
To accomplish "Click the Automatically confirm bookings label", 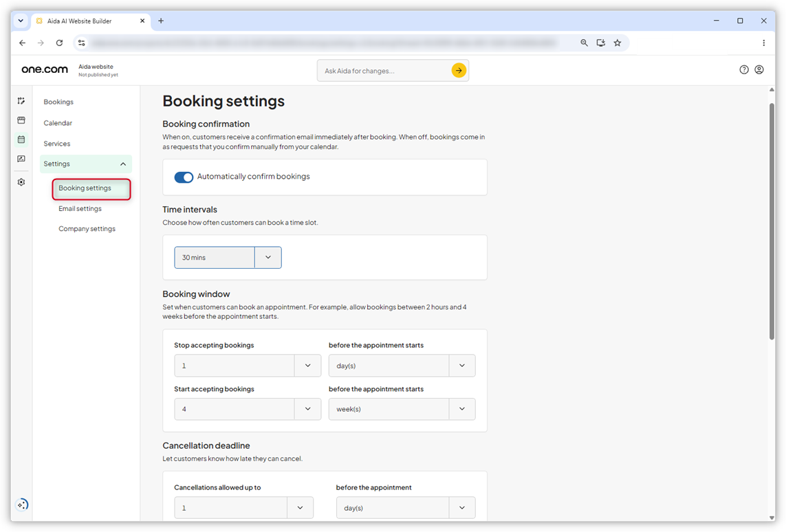I will pos(254,177).
